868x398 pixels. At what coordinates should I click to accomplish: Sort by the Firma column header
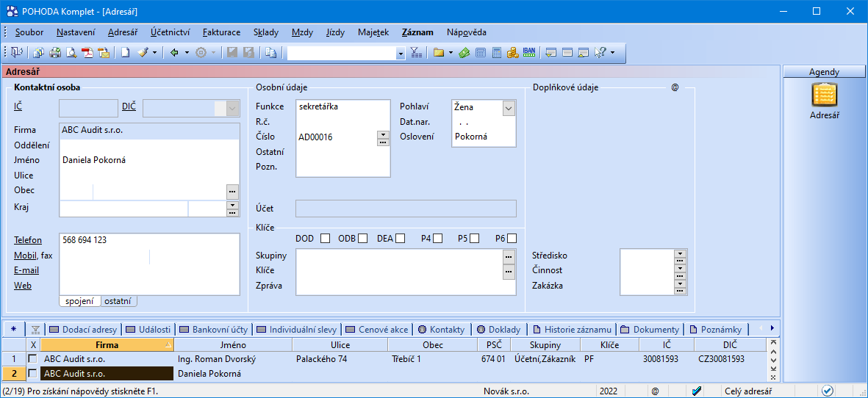pos(107,344)
